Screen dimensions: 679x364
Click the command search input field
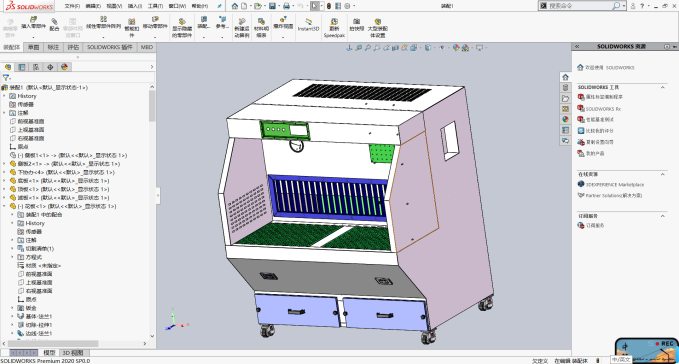click(580, 6)
